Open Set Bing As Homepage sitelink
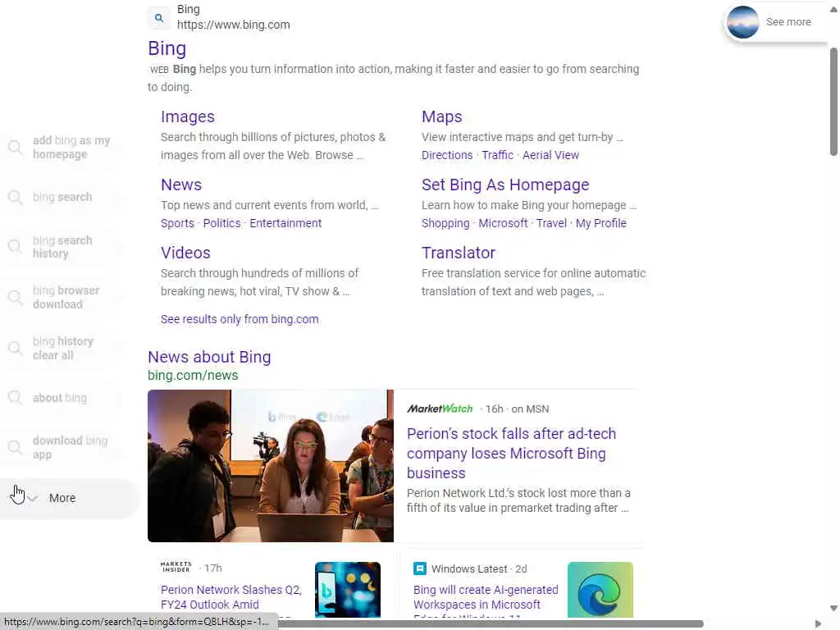Image resolution: width=840 pixels, height=630 pixels. click(x=505, y=185)
